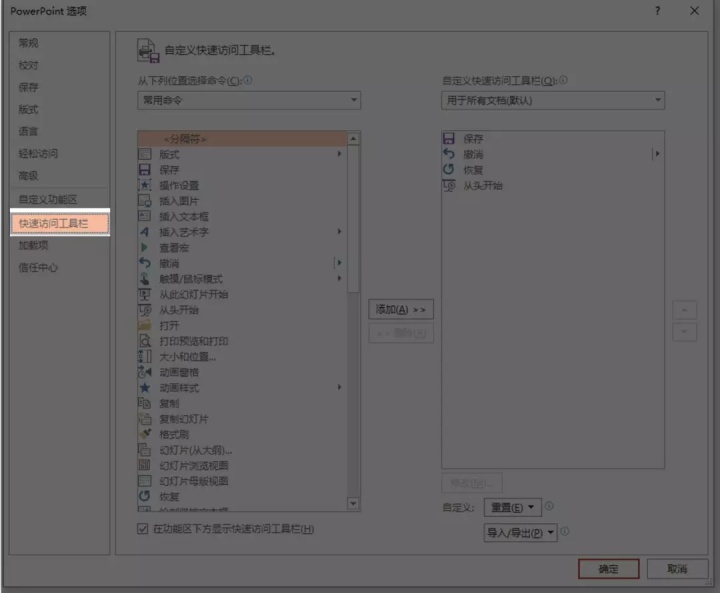The width and height of the screenshot is (720, 593).
Task: Select 复制 copy icon
Action: coord(145,403)
